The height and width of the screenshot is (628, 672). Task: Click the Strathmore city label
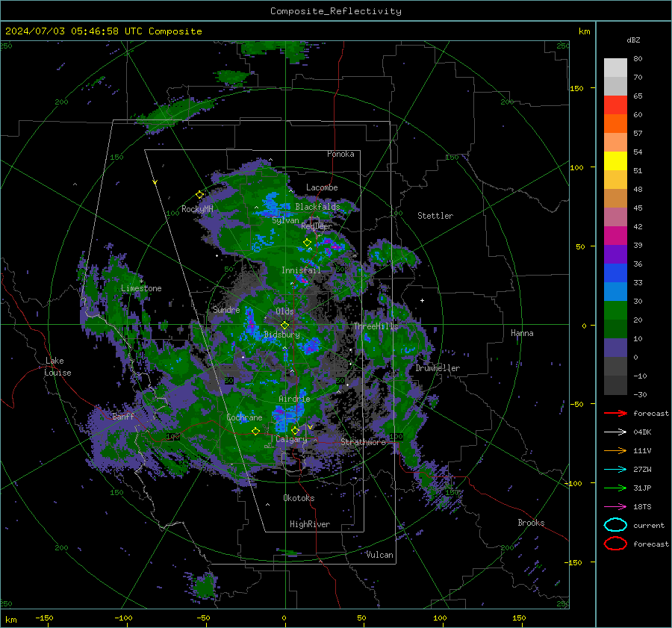point(363,442)
